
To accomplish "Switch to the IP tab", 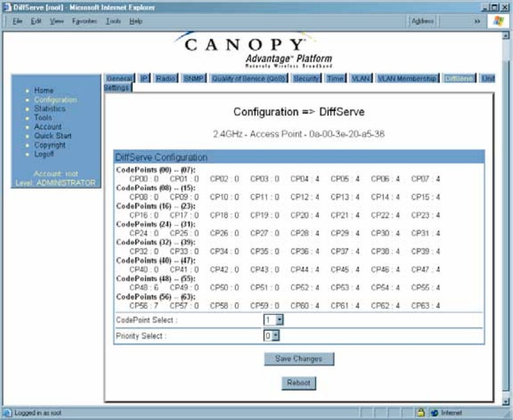I will (x=144, y=78).
